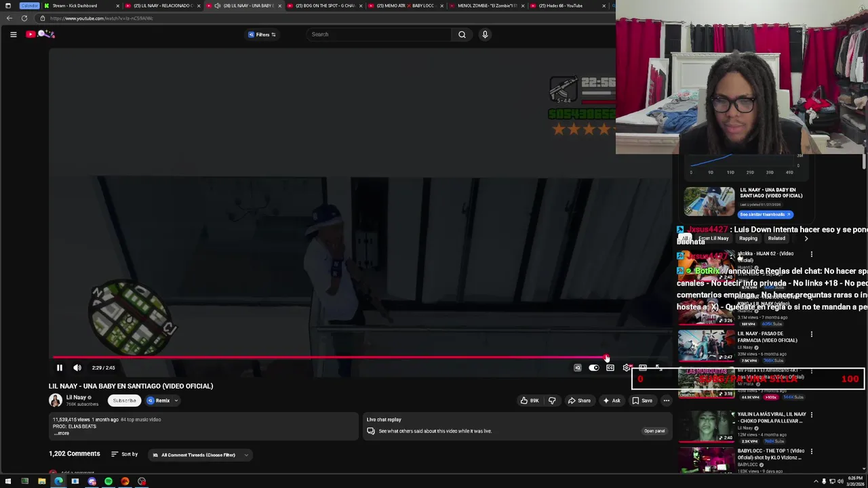Switch to the LIL NAAY - RELACIONADO tab
The height and width of the screenshot is (488, 868).
tap(163, 5)
